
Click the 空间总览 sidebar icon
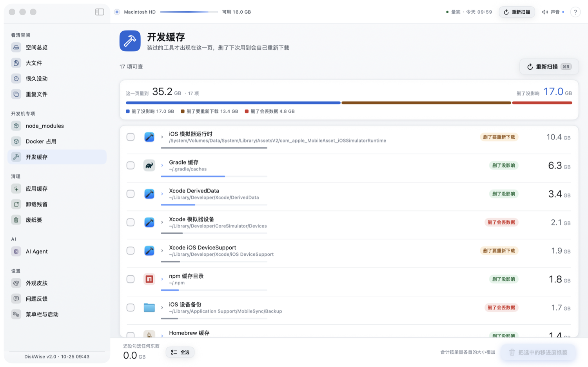click(x=16, y=47)
